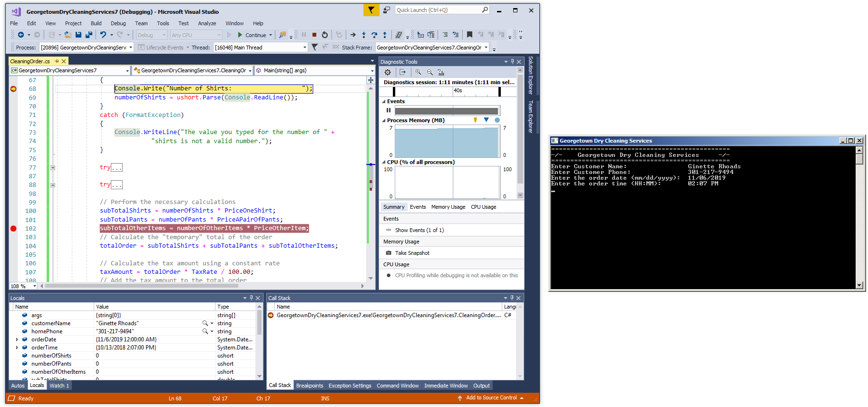Undo the last edit
Screen dimensions: 868x407
pos(103,35)
